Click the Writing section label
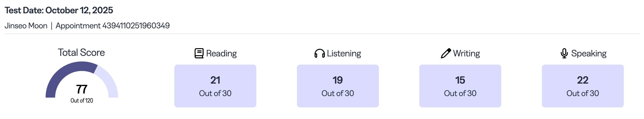Image resolution: width=644 pixels, height=119 pixels. (467, 54)
